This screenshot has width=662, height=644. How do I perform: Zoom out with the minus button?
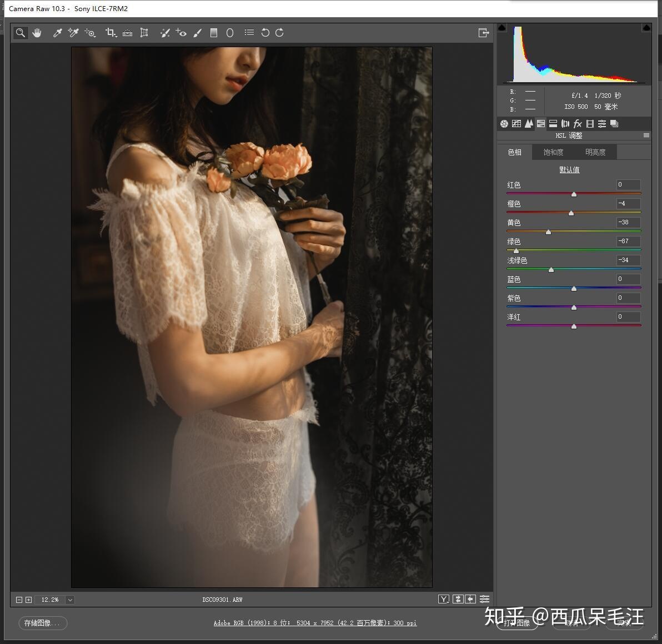click(x=19, y=600)
